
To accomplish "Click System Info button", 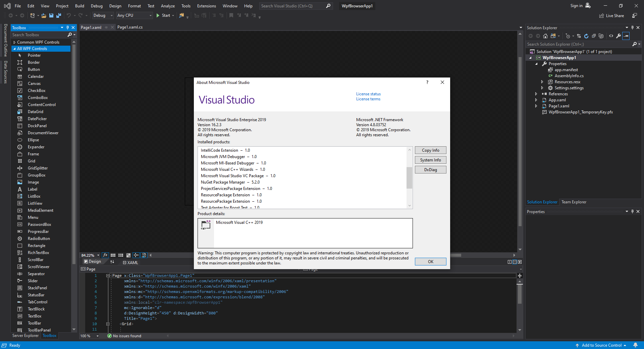I will point(430,160).
